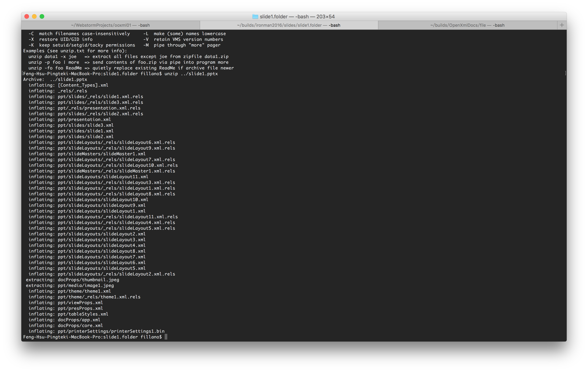Open the builds/OpenXmlDocs/file bash tab
Screen dimensions: 588x372
(x=467, y=25)
